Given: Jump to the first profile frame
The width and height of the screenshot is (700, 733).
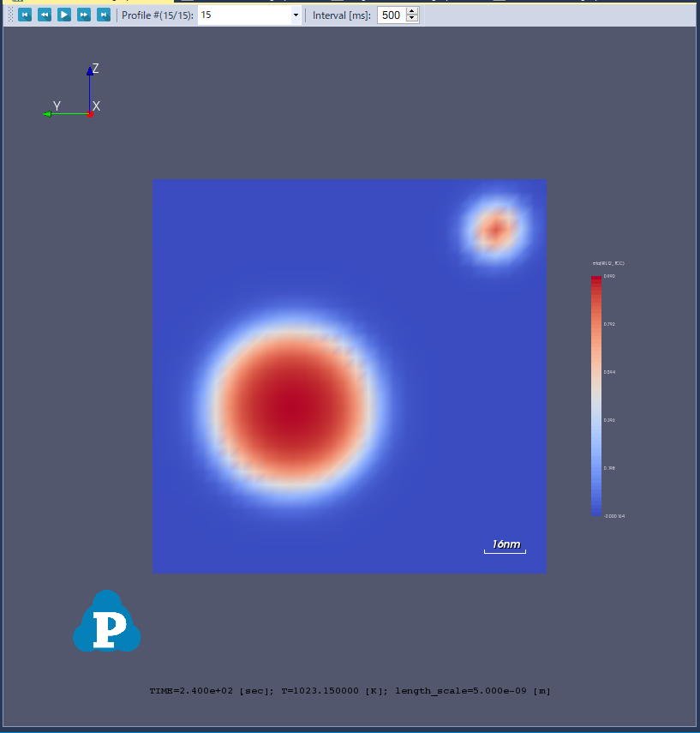Looking at the screenshot, I should click(25, 15).
